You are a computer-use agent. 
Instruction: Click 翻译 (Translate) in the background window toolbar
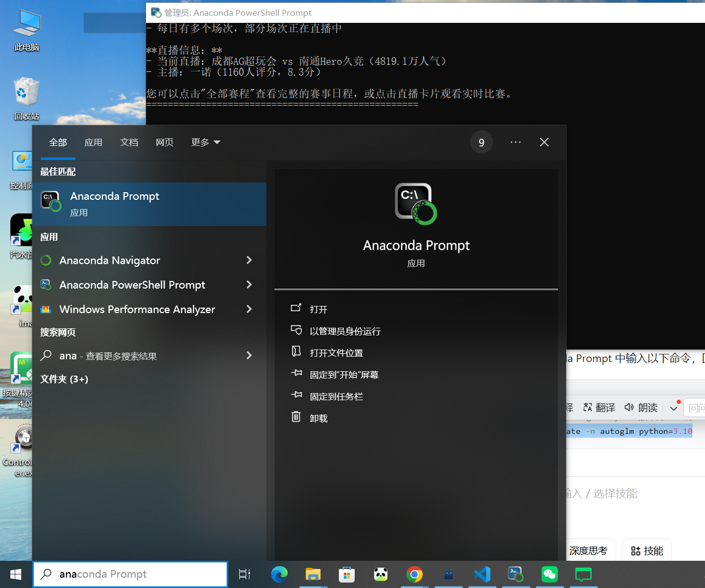coord(599,407)
